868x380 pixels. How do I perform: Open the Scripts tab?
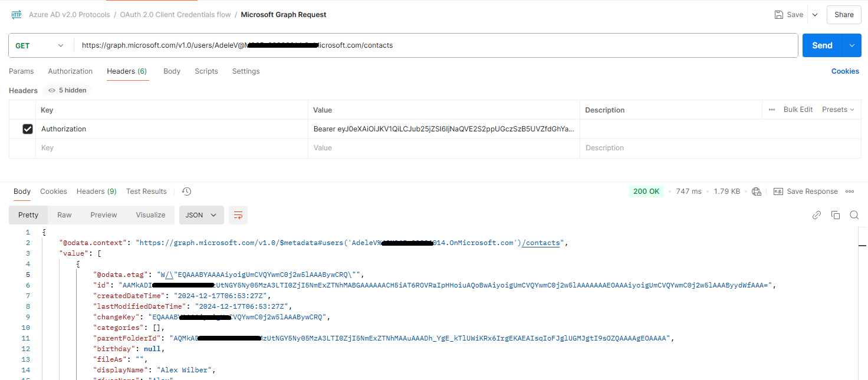(x=206, y=71)
